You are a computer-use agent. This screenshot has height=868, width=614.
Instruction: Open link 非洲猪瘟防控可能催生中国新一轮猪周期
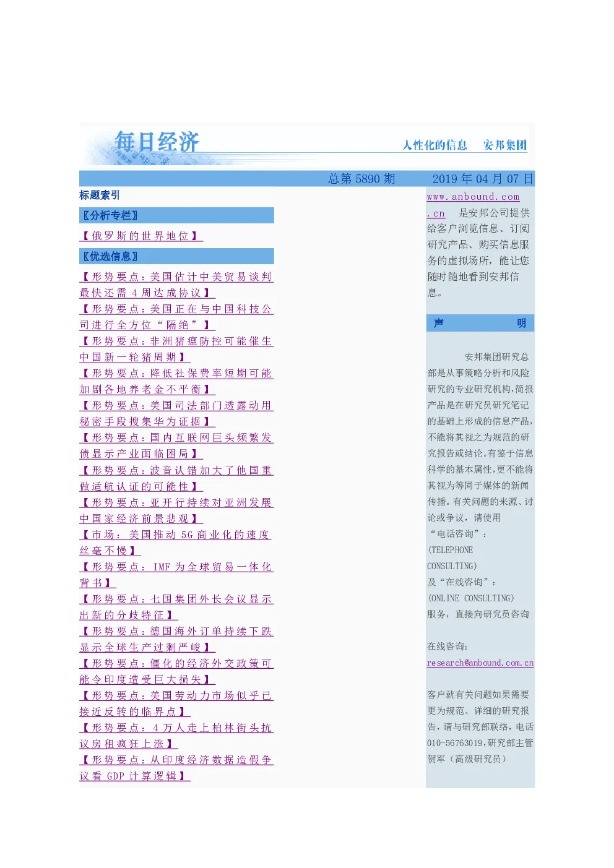[x=176, y=349]
